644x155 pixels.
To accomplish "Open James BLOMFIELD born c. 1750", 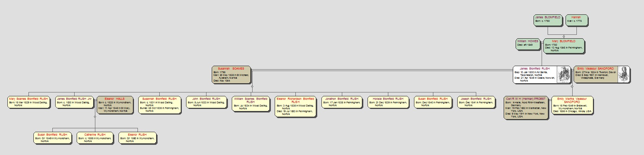I will click(x=547, y=20).
